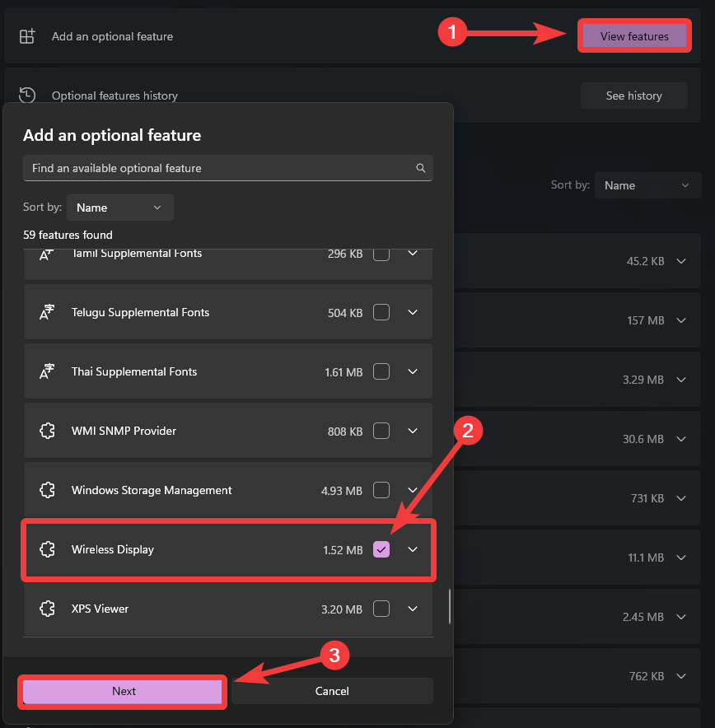The height and width of the screenshot is (728, 715).
Task: Select the Windows Storage Management feature name
Action: (152, 490)
